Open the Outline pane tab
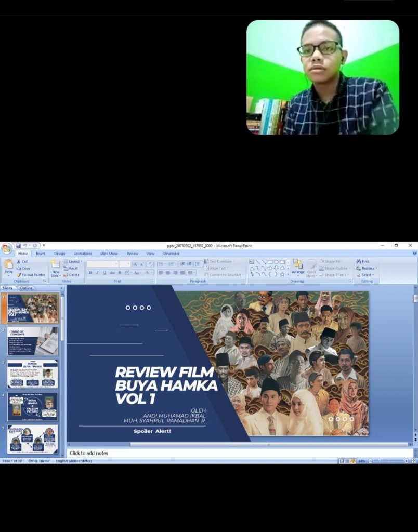 tap(26, 288)
